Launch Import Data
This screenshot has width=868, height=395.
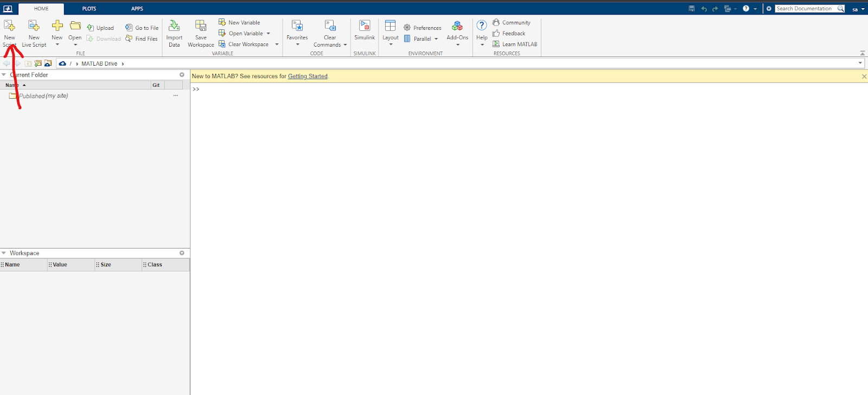click(x=174, y=34)
